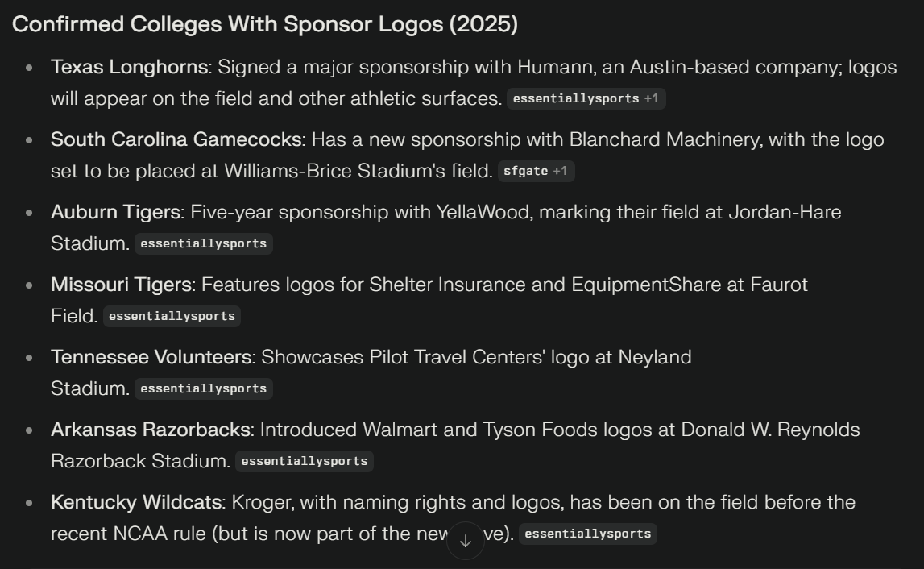The width and height of the screenshot is (924, 569).
Task: Click the bold Kentucky Wildcats label
Action: pyautogui.click(x=136, y=502)
